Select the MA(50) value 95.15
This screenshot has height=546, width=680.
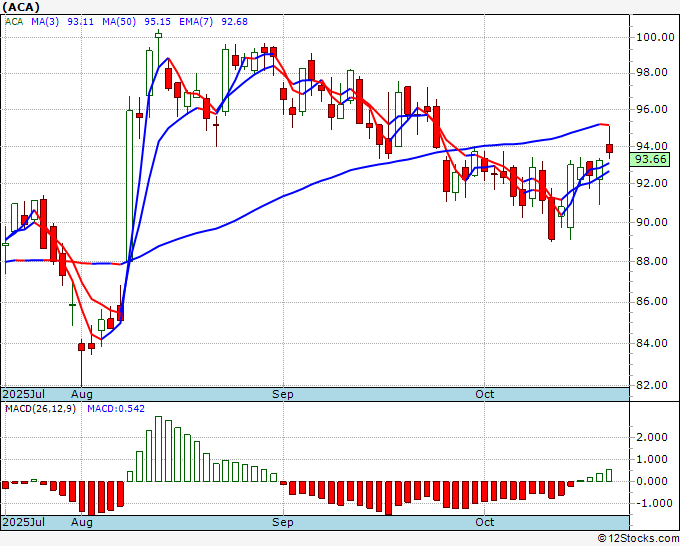[157, 22]
